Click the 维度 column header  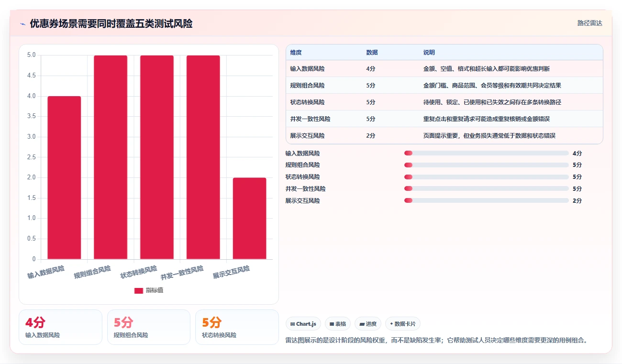(x=296, y=53)
